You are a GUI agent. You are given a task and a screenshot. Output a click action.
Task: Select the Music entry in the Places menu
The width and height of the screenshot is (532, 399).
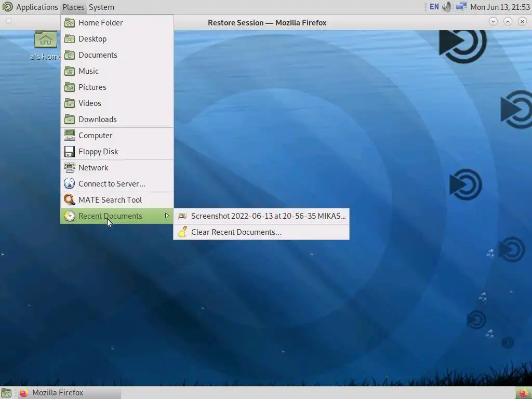click(x=117, y=71)
